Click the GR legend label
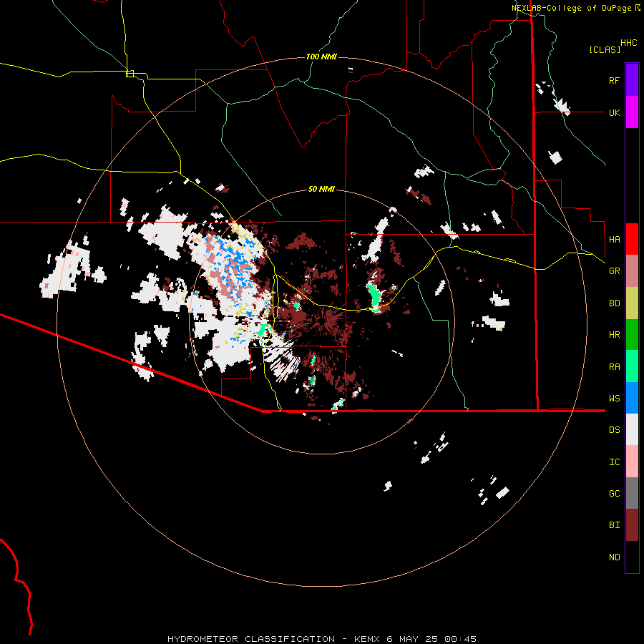The height and width of the screenshot is (644, 644). tap(614, 271)
